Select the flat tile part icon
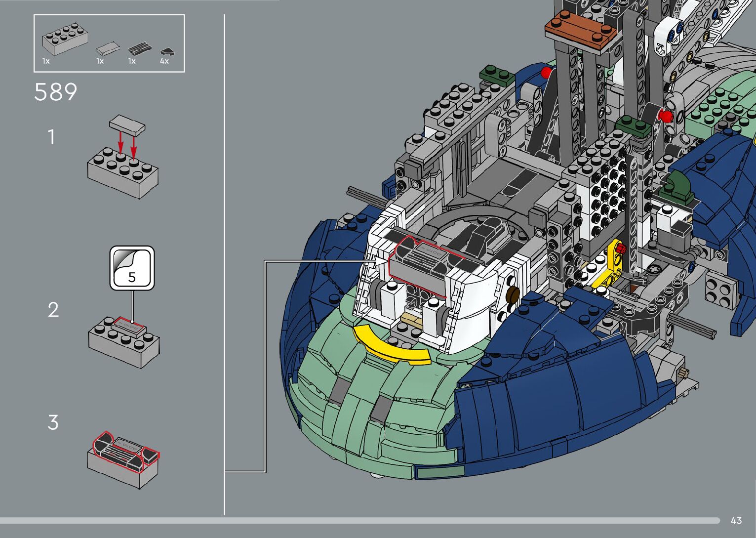 tap(107, 48)
